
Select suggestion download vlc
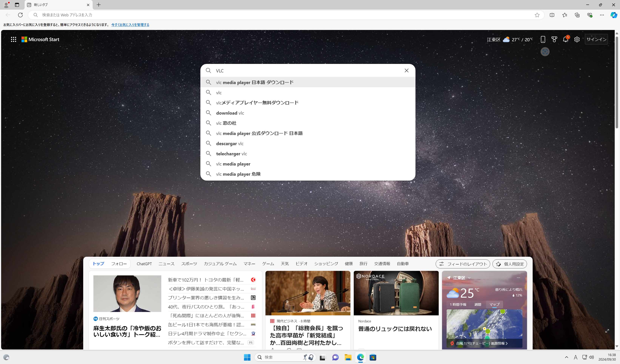click(308, 113)
